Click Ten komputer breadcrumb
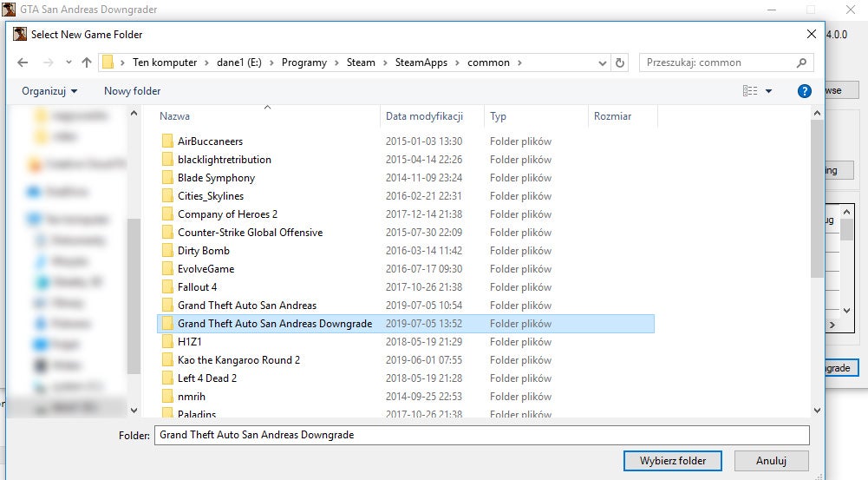The width and height of the screenshot is (868, 480). pos(165,62)
